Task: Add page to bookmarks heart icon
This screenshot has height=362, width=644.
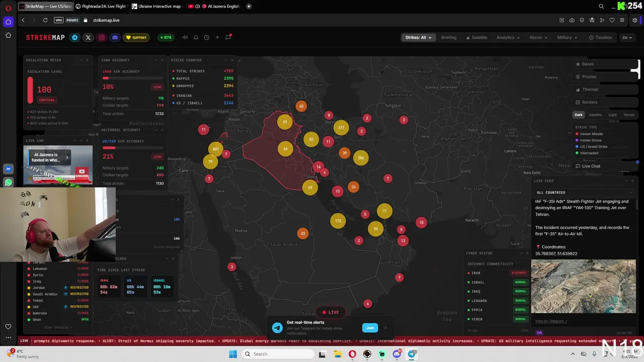Action: [x=612, y=20]
